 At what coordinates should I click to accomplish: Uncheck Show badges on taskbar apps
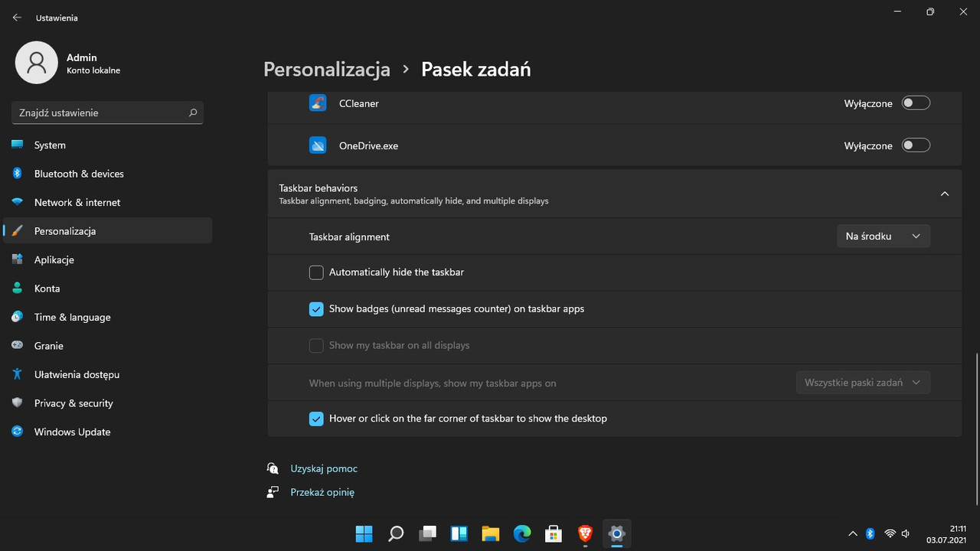(316, 309)
